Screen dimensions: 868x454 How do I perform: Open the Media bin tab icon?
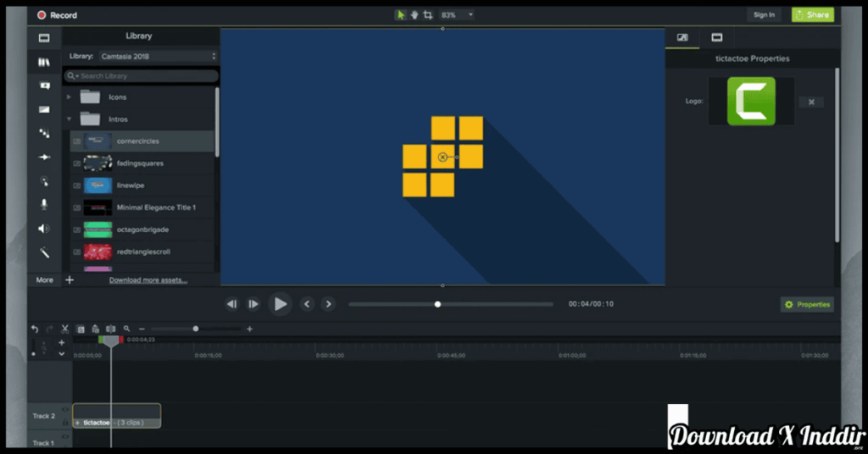[x=44, y=38]
